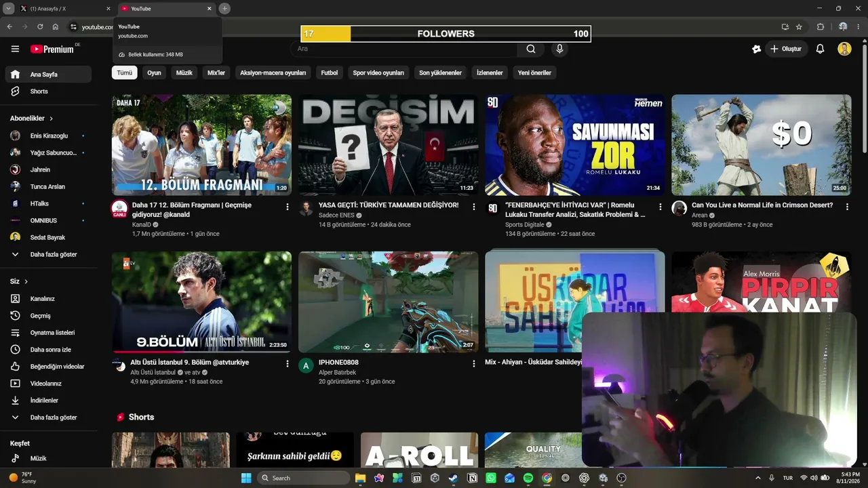Show hidden system tray icons
The width and height of the screenshot is (868, 488).
[x=757, y=478]
